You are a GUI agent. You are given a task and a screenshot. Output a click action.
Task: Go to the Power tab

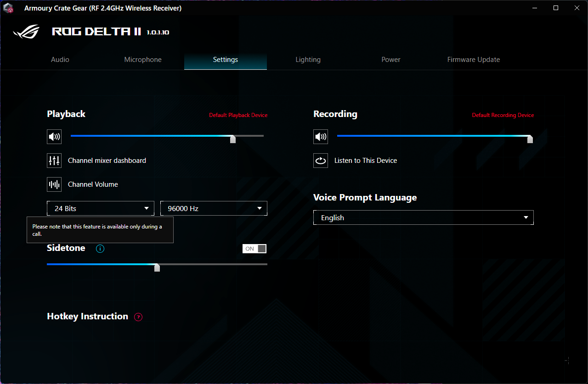[x=391, y=60]
